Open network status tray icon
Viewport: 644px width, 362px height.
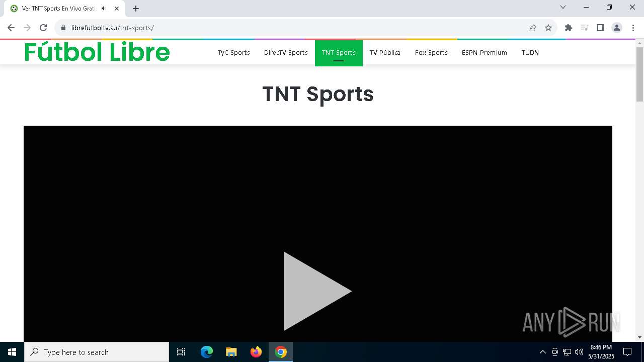567,352
